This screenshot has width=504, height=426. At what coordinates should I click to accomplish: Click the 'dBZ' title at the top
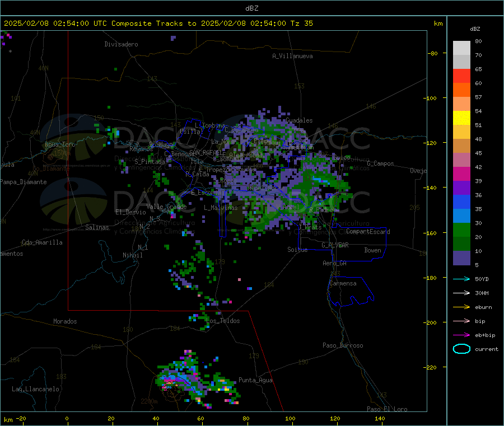[x=251, y=8]
